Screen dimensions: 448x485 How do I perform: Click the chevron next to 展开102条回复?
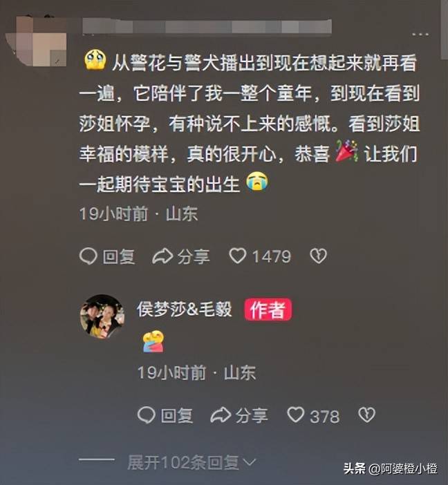(x=250, y=463)
